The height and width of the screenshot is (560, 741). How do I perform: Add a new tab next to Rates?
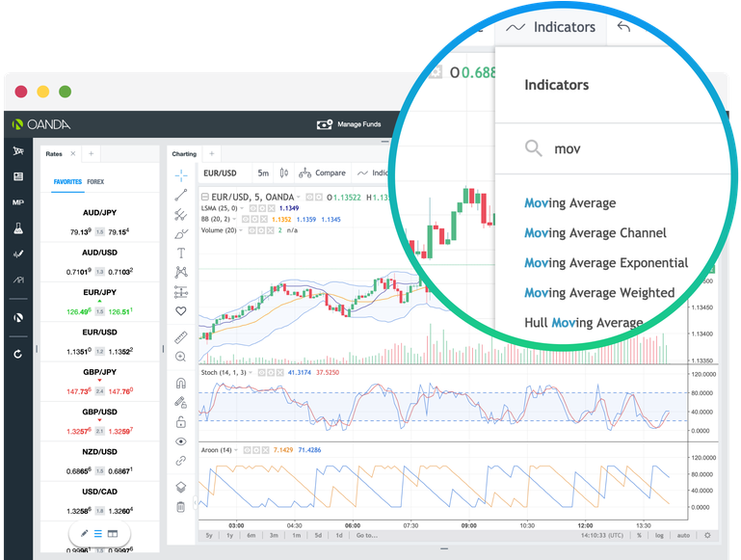coord(92,153)
